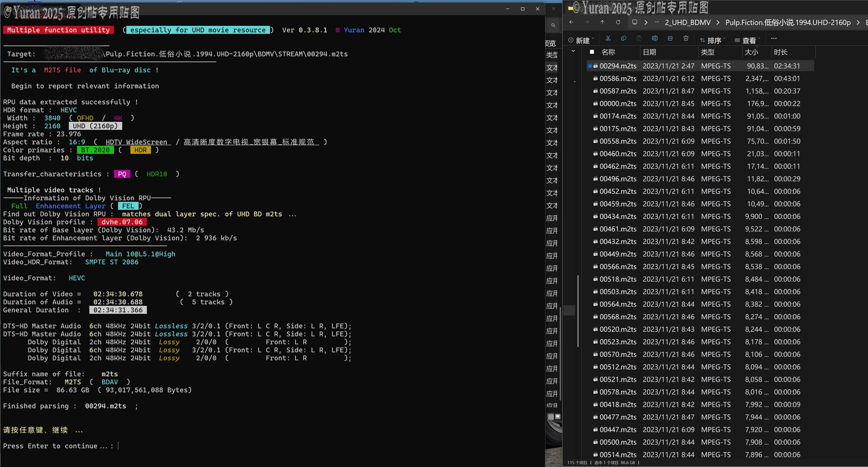Screen dimensions: 868x467
Task: Click the 2023/11/21 2:47 date cell
Action: point(668,66)
